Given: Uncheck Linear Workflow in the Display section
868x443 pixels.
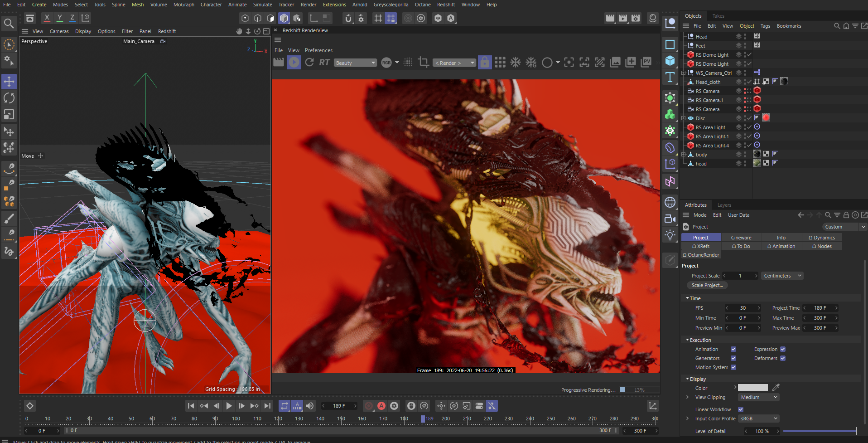Looking at the screenshot, I should point(741,409).
